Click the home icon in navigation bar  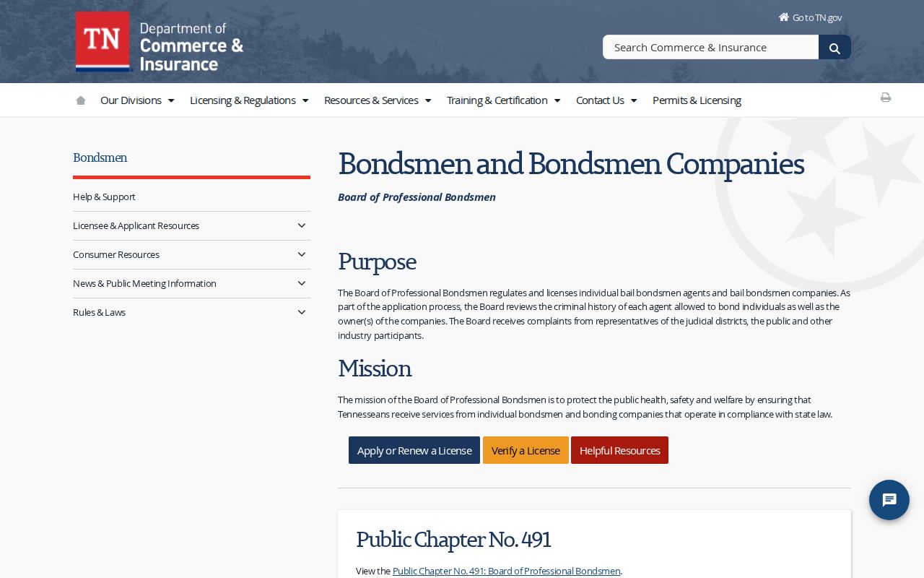[81, 100]
